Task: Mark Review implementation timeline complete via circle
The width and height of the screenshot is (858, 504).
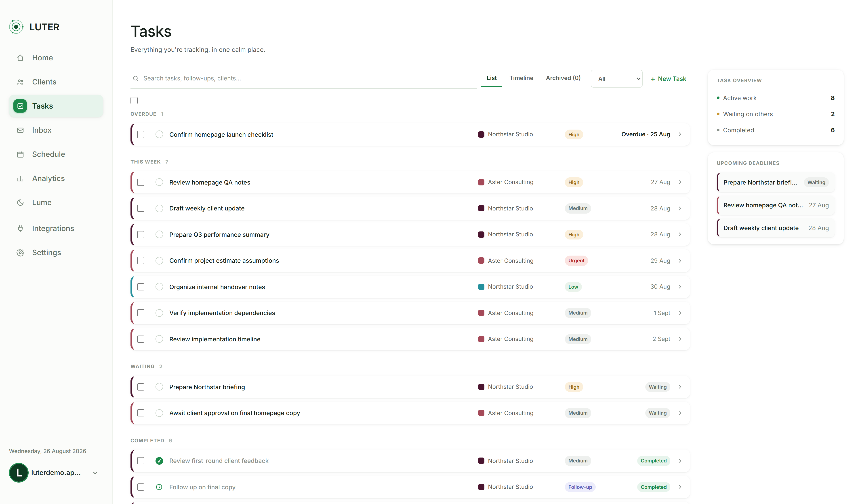Action: coord(159,339)
